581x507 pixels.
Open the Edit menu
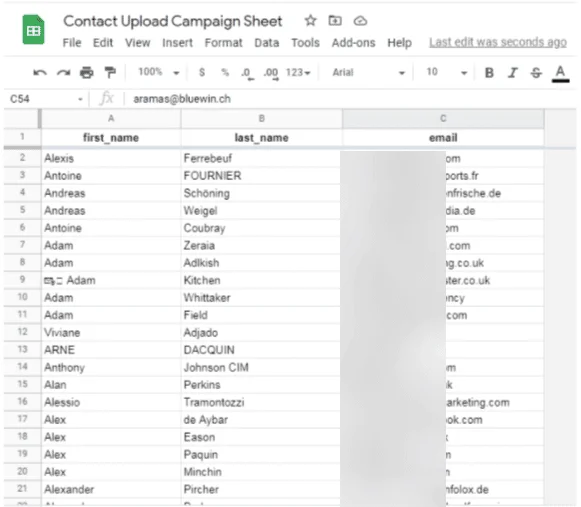tap(103, 43)
